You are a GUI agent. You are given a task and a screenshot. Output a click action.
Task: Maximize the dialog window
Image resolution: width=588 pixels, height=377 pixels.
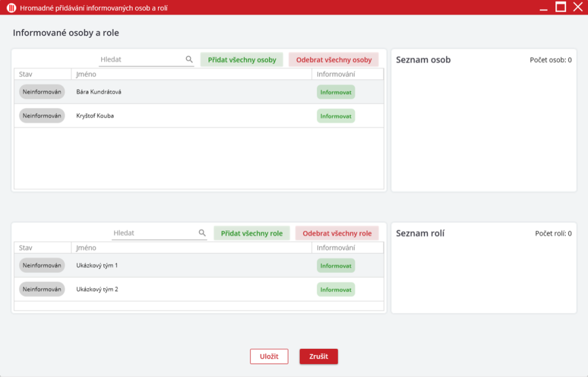pyautogui.click(x=560, y=7)
